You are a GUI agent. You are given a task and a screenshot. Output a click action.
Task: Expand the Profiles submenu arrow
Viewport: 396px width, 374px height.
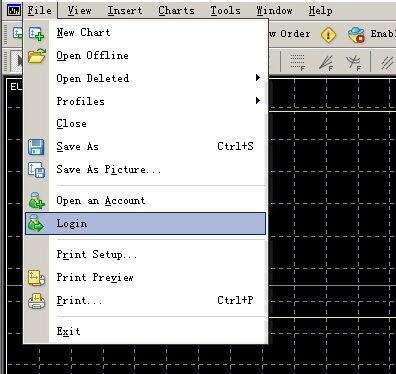(x=257, y=101)
